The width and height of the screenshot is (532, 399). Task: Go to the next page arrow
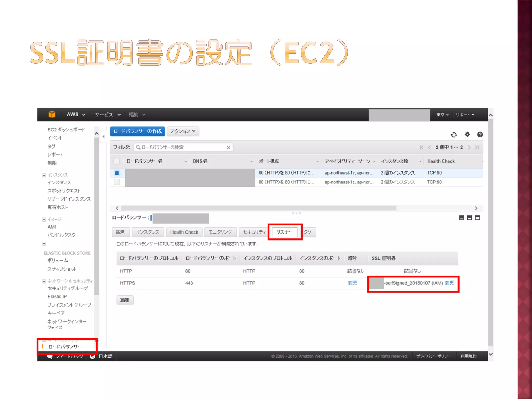point(469,147)
